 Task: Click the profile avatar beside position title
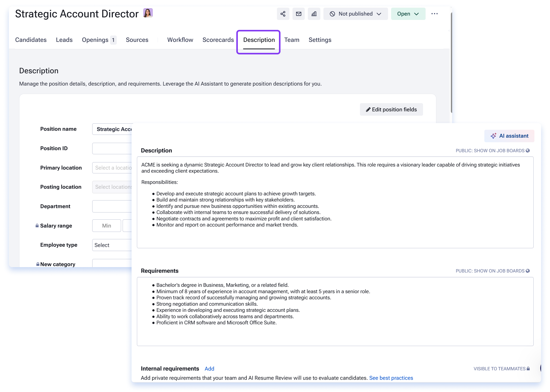pos(148,13)
